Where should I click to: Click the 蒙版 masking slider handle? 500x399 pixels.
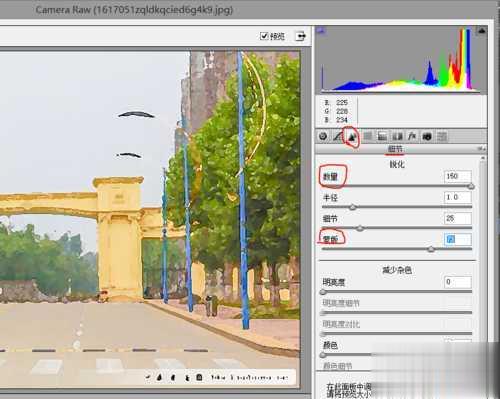click(431, 249)
